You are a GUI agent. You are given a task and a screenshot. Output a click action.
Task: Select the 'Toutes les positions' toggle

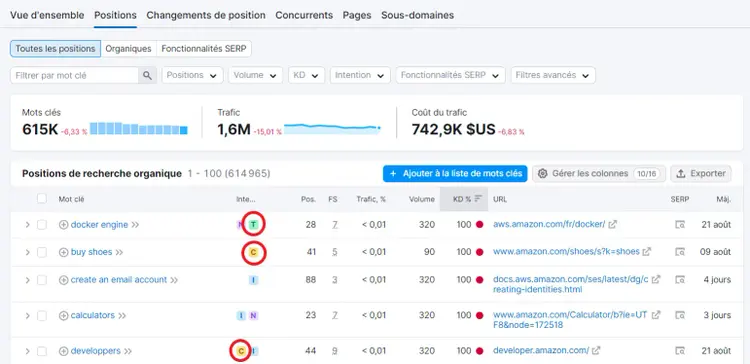(x=55, y=49)
